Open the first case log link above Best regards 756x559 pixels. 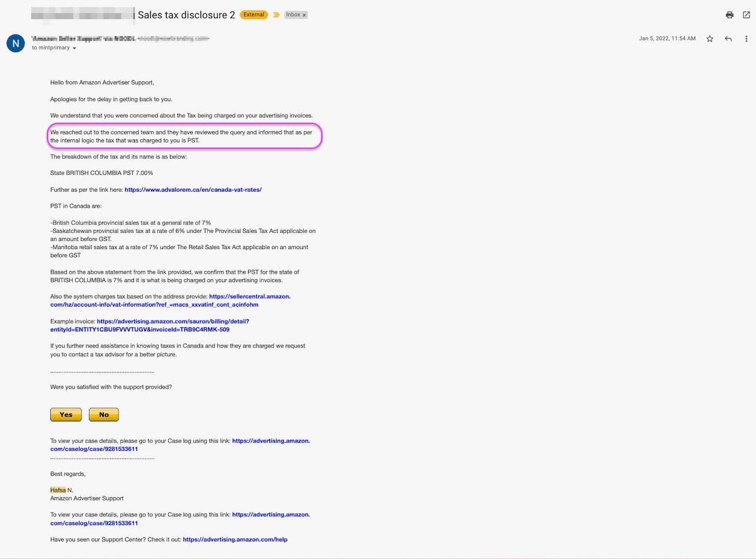click(180, 445)
